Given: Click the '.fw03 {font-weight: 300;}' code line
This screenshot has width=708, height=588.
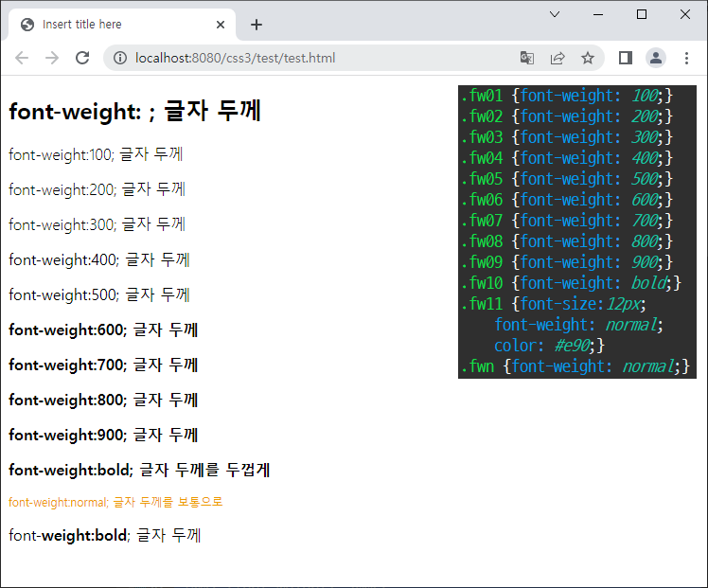Looking at the screenshot, I should click(x=567, y=137).
